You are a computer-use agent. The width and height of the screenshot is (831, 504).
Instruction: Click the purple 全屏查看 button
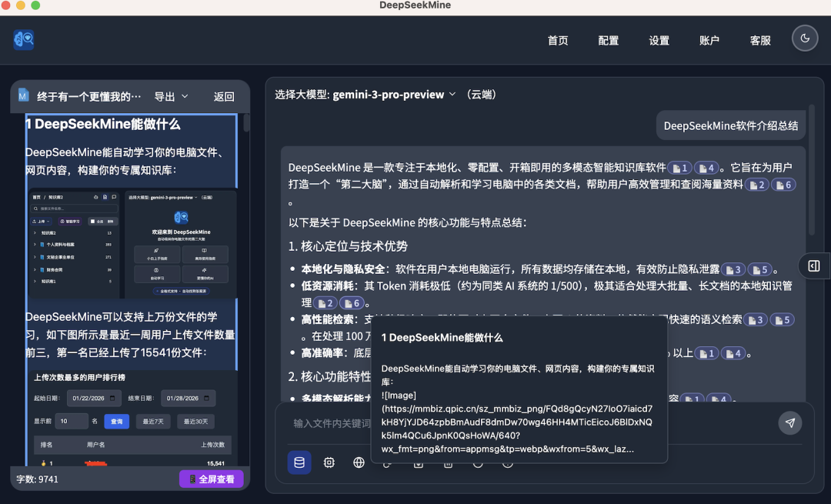(211, 479)
